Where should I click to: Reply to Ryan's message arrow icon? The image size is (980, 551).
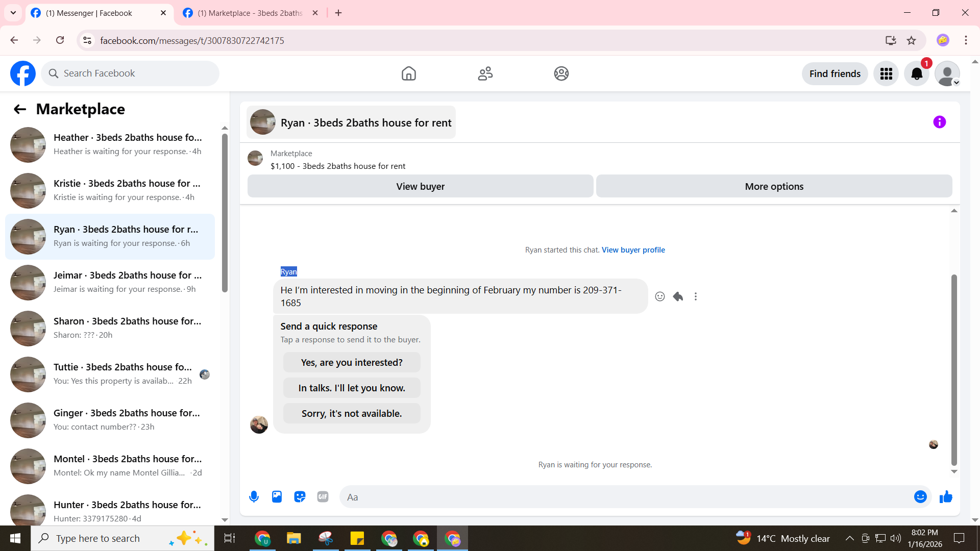point(678,296)
